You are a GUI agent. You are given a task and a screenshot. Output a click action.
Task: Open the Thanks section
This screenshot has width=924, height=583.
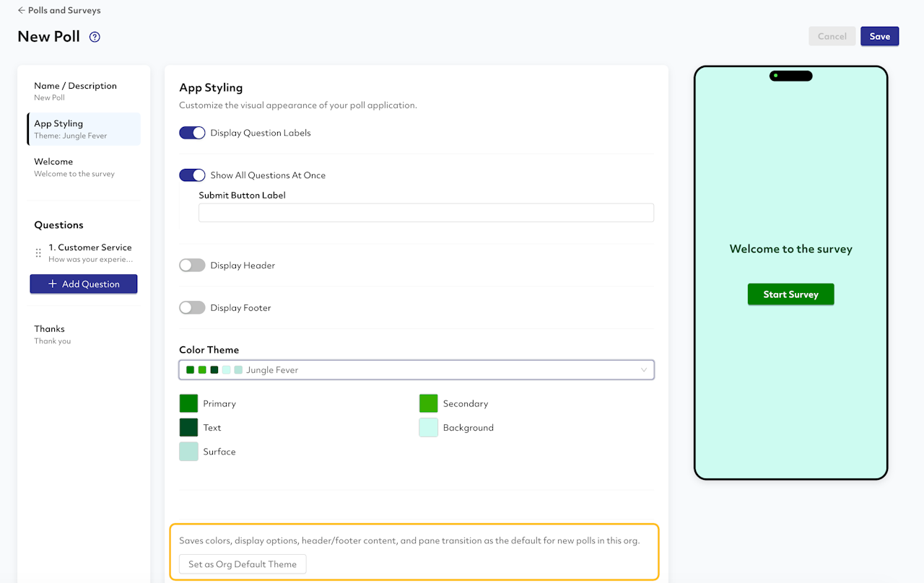point(84,334)
